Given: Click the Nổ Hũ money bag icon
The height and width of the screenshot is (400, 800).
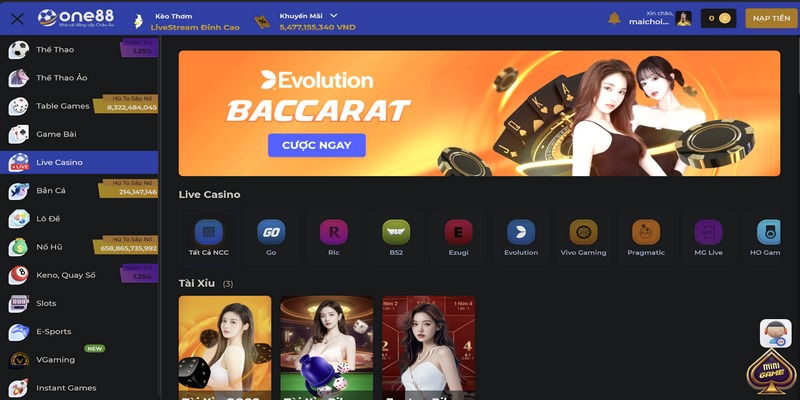Looking at the screenshot, I should (18, 247).
